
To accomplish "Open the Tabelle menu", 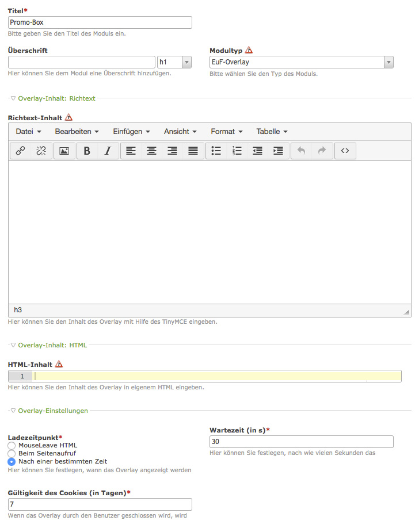I will pos(272,131).
